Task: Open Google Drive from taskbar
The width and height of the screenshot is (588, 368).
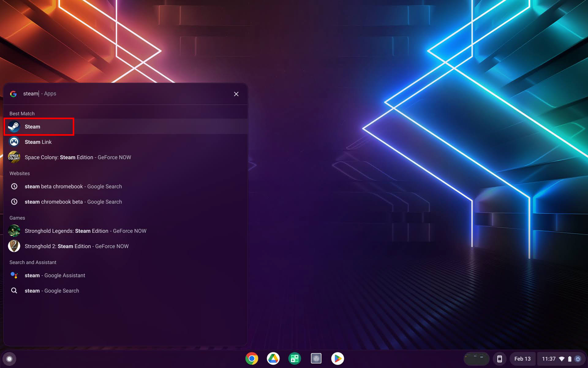Action: [x=273, y=358]
